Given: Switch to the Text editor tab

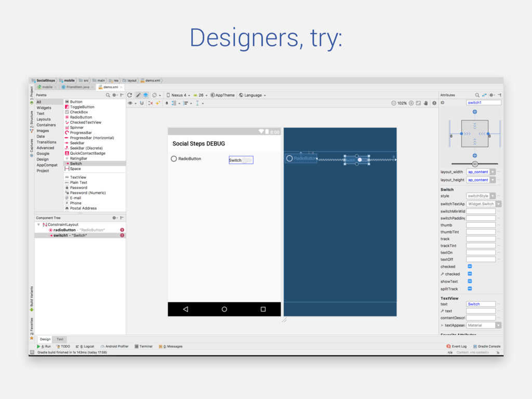Looking at the screenshot, I should (x=60, y=339).
